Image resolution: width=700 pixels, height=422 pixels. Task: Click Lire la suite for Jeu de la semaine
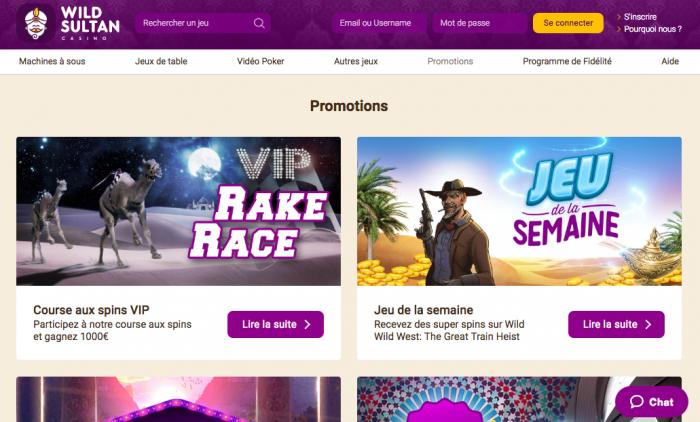click(x=616, y=324)
